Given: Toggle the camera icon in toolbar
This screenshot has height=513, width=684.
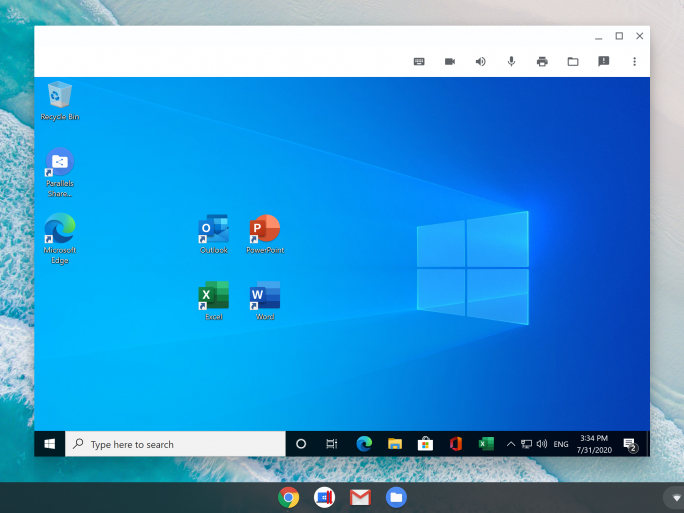Looking at the screenshot, I should [450, 62].
